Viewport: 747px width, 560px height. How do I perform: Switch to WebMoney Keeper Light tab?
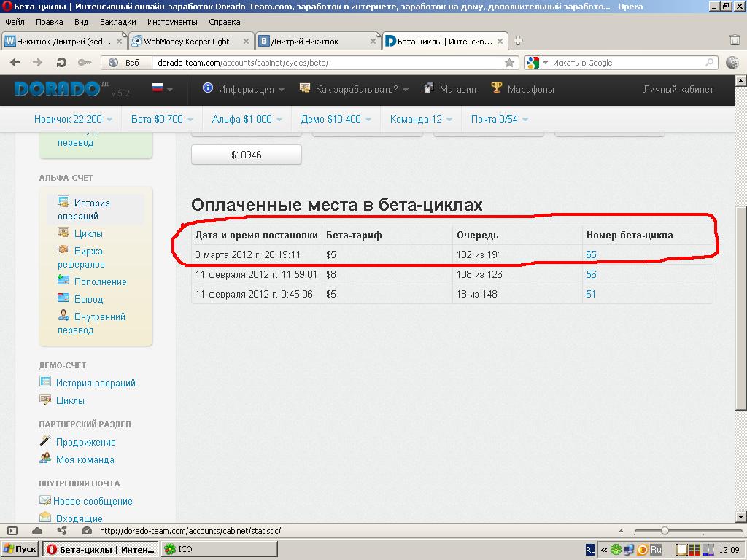(187, 42)
